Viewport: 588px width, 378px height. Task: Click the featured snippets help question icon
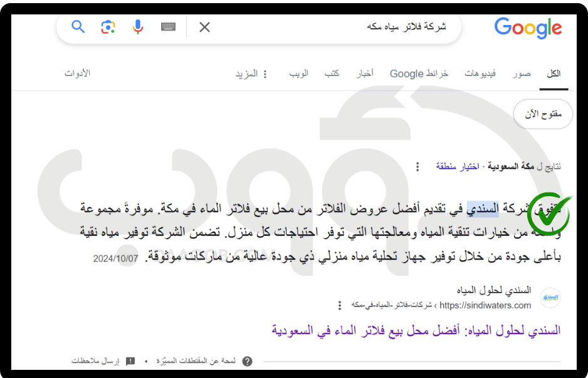(x=248, y=361)
